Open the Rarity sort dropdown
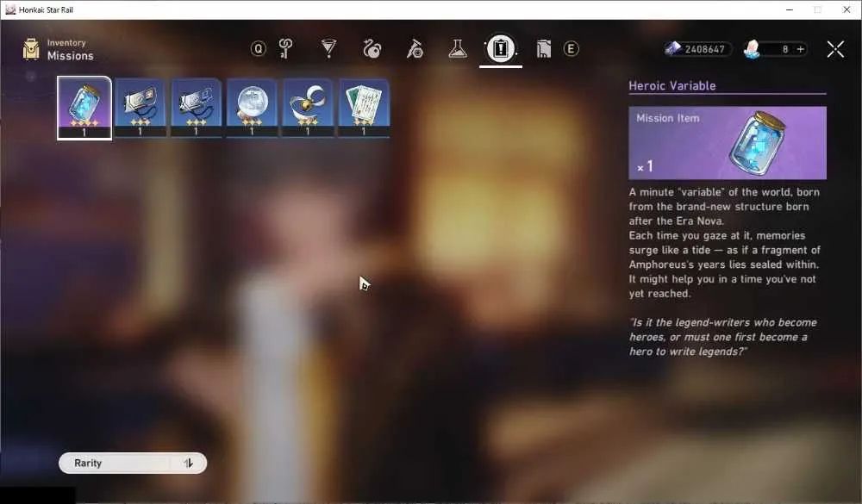The width and height of the screenshot is (862, 504). point(133,463)
